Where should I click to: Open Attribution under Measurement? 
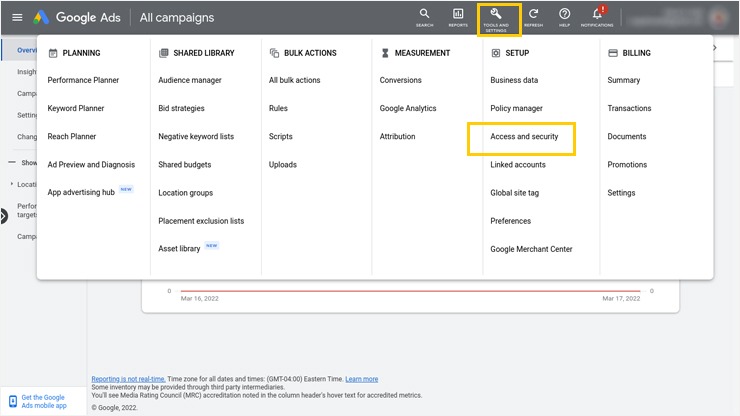pyautogui.click(x=397, y=136)
